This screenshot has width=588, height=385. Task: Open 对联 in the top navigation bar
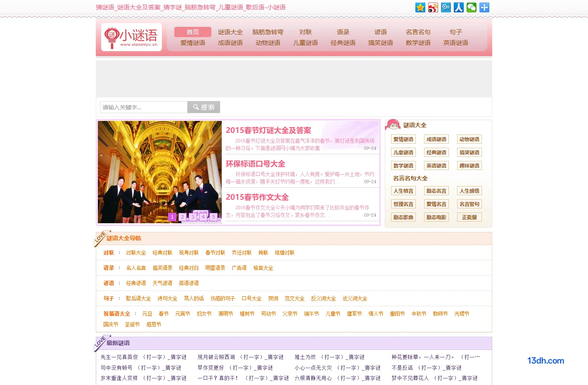tap(306, 32)
